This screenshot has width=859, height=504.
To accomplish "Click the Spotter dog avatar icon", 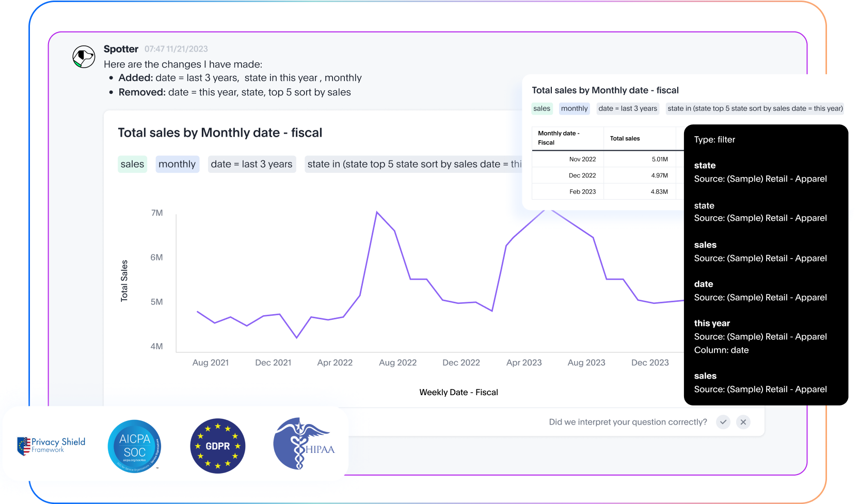I will tap(83, 57).
